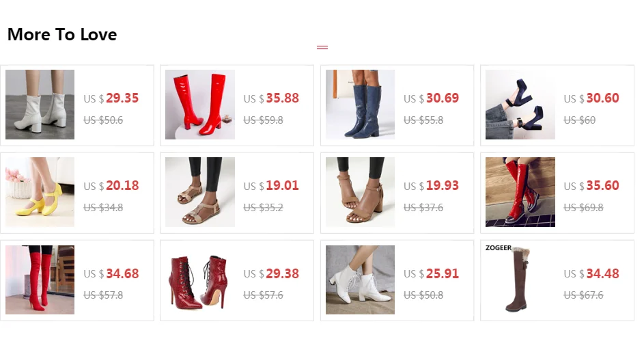Viewport: 644px width, 339px height.
Task: Open the red boots on tile floor image
Action: pos(520,192)
